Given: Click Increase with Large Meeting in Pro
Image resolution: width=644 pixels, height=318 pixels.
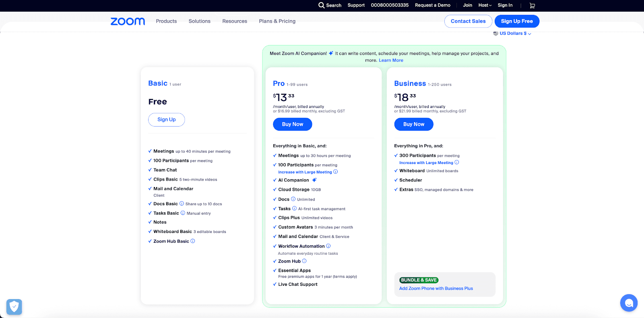Looking at the screenshot, I should (x=305, y=172).
